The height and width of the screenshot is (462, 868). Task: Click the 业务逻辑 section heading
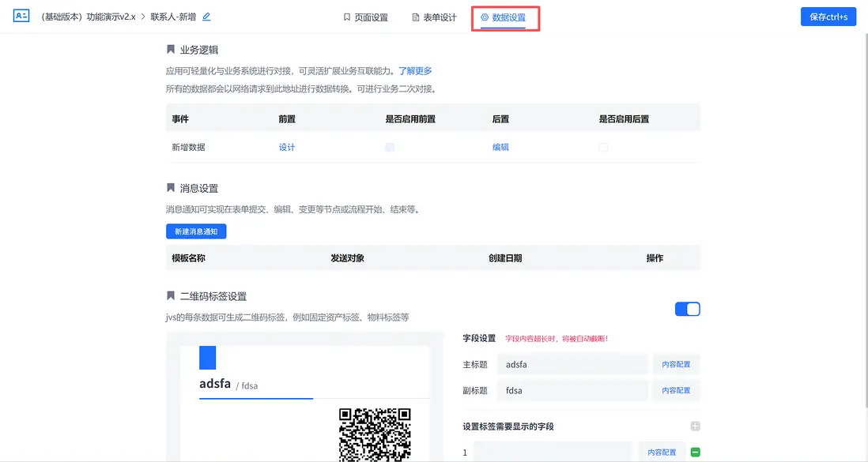[198, 50]
